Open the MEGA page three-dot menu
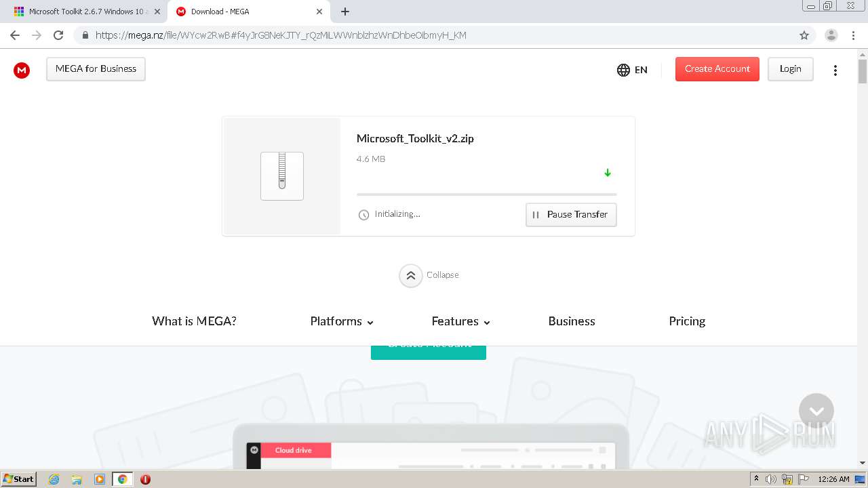The image size is (868, 488). tap(835, 70)
